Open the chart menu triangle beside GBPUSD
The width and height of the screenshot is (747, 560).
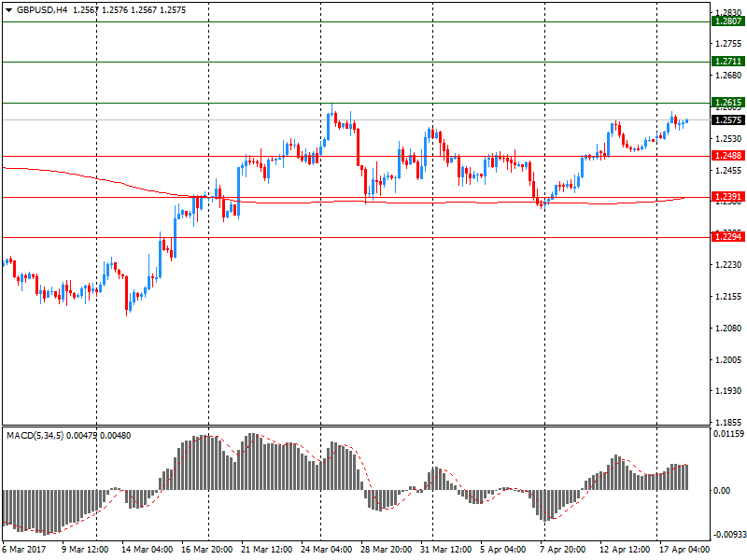point(8,10)
